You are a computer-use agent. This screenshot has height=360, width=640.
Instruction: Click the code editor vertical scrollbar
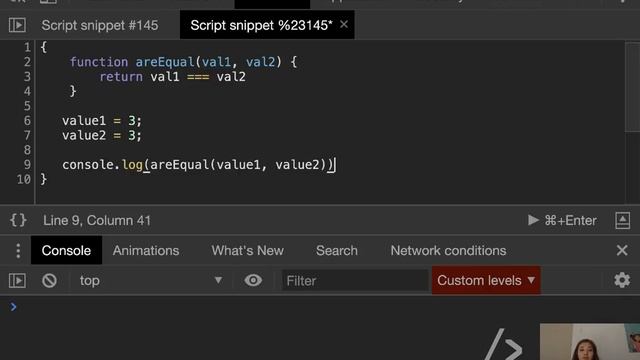pyautogui.click(x=633, y=87)
